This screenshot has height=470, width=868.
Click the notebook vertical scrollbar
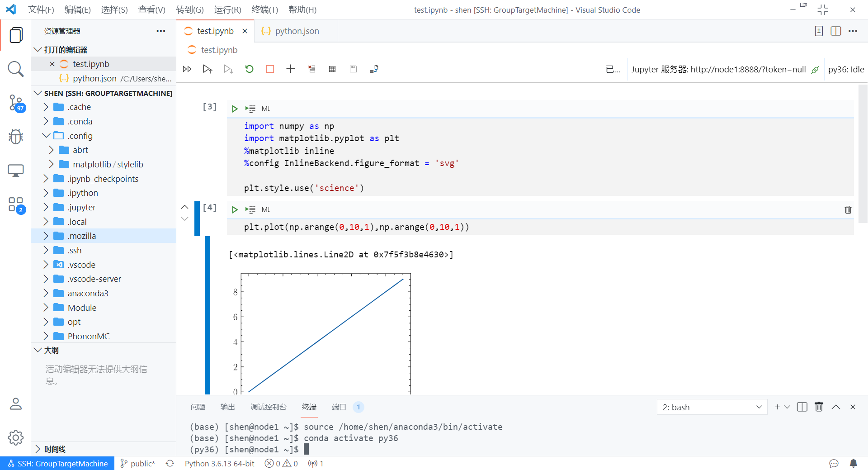tap(863, 154)
